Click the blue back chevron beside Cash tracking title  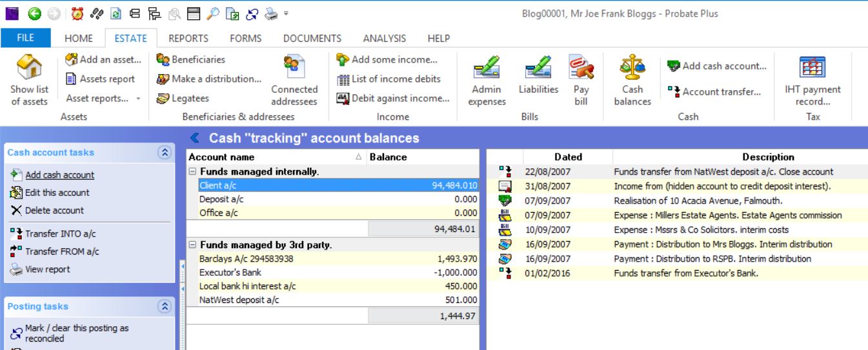(194, 138)
